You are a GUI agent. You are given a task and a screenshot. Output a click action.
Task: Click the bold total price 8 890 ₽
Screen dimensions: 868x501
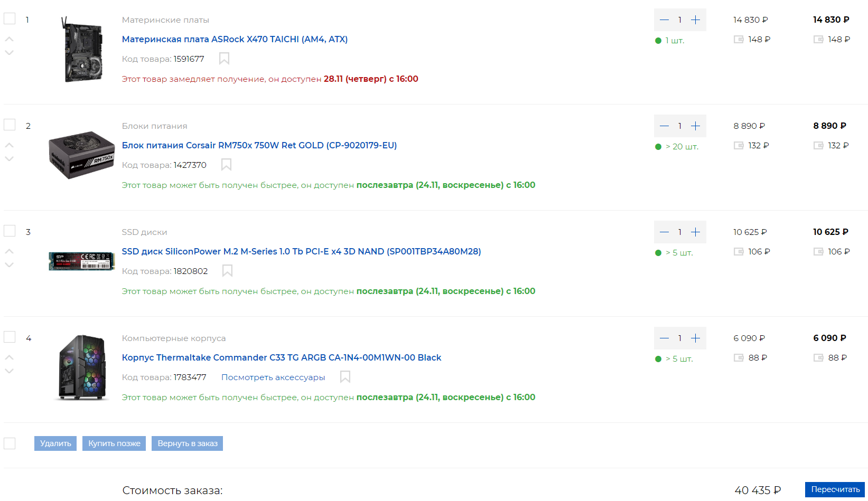tap(829, 126)
